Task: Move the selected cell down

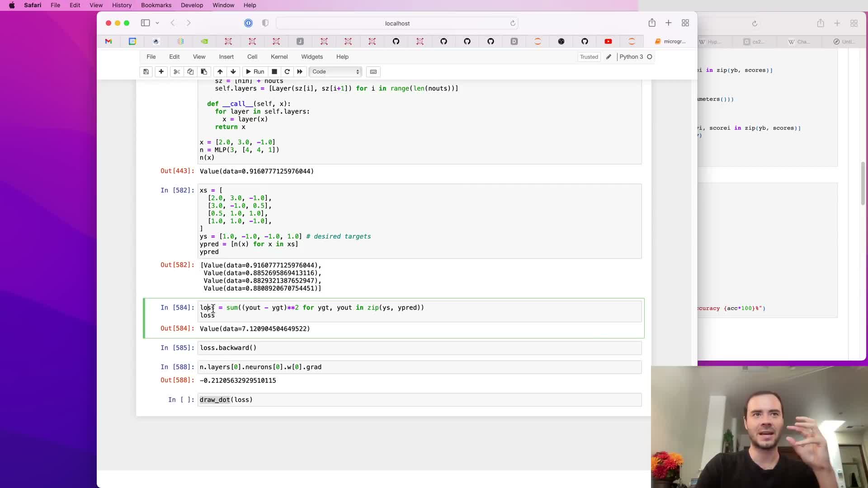Action: coord(233,71)
